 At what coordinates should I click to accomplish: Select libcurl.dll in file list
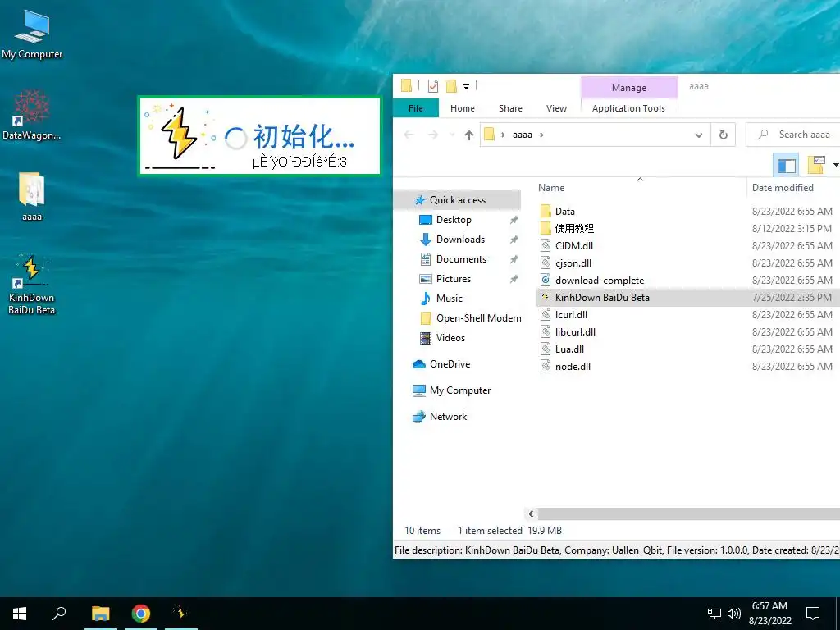(575, 332)
